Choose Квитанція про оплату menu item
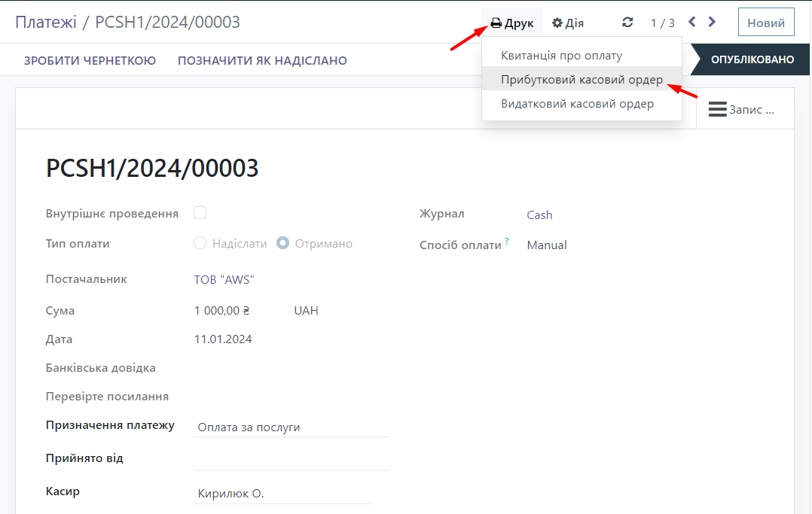This screenshot has width=812, height=514. tap(561, 56)
